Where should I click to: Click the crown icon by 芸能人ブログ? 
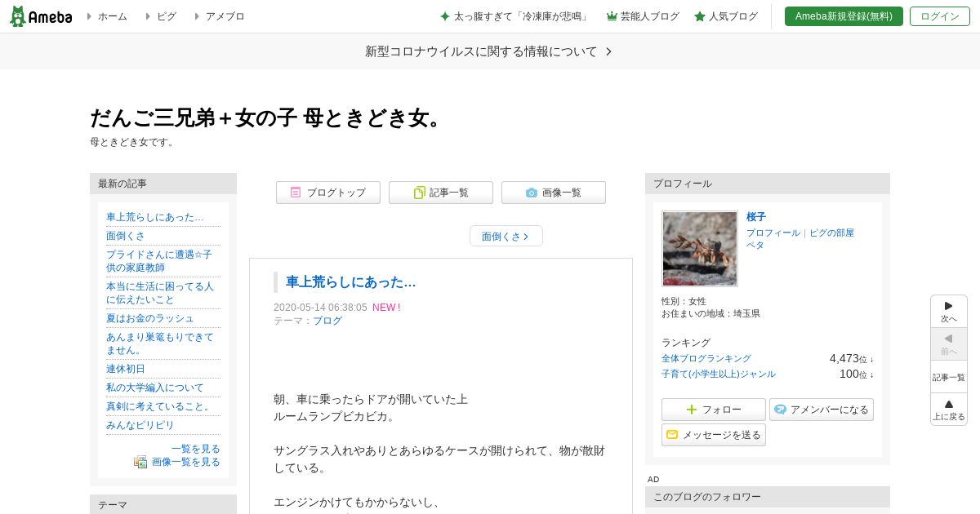coord(612,16)
